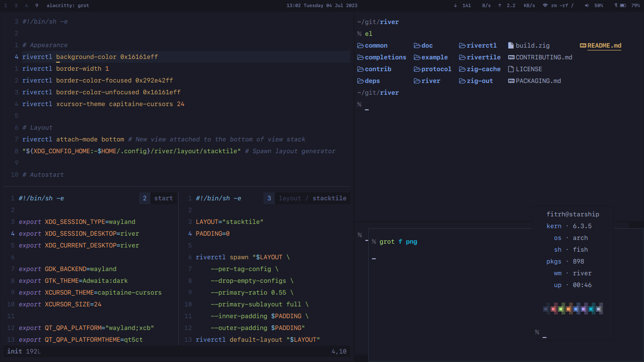Click the rivertile directory name
This screenshot has width=644, height=362.
(483, 58)
